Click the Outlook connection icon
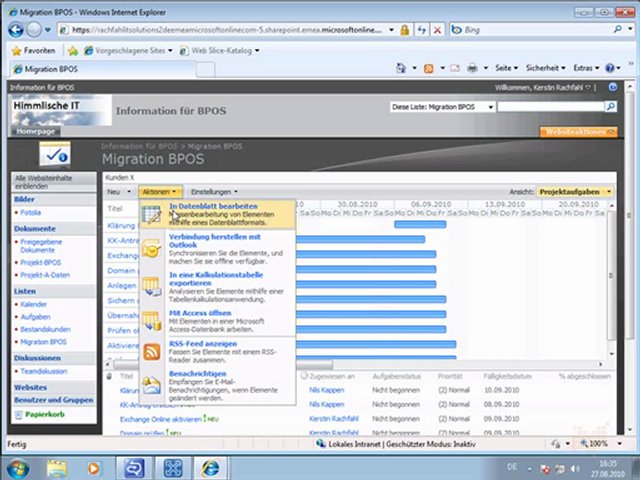 [x=152, y=249]
